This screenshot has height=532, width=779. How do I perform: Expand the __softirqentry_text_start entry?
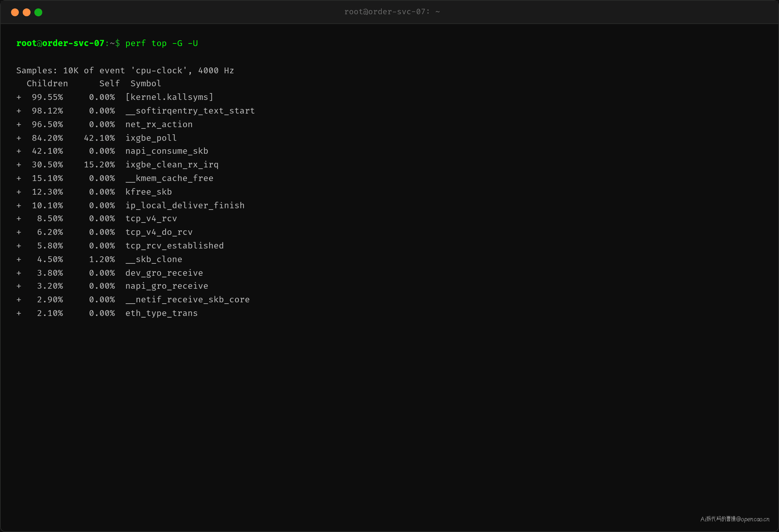pyautogui.click(x=19, y=111)
